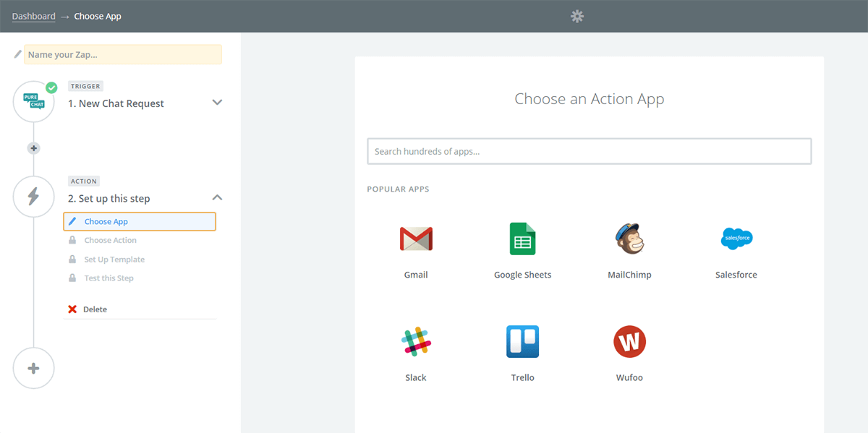Add a step between trigger and action

click(33, 148)
